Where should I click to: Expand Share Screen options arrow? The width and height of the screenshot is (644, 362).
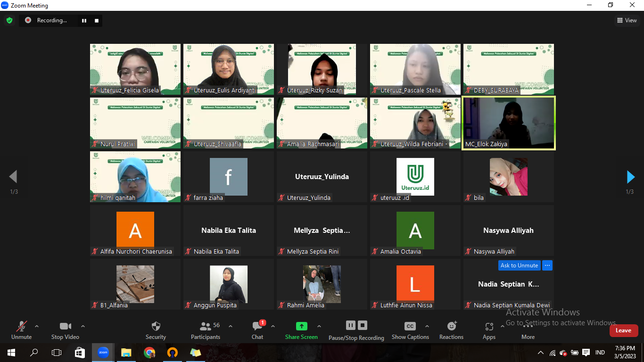[319, 326]
